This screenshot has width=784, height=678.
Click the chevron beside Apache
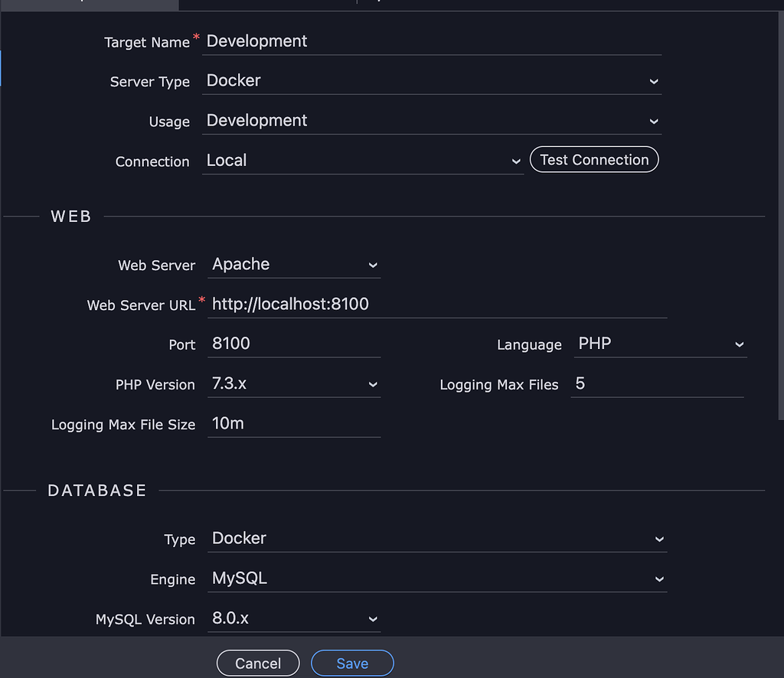pos(373,265)
